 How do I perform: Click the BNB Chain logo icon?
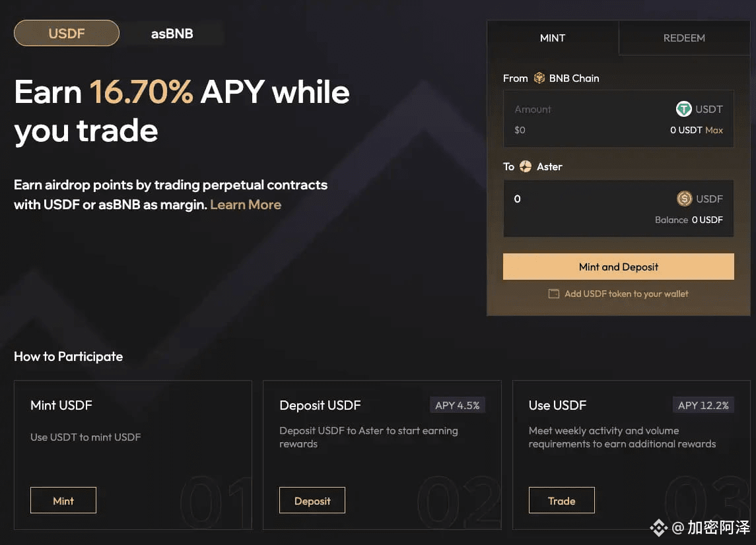[x=539, y=78]
